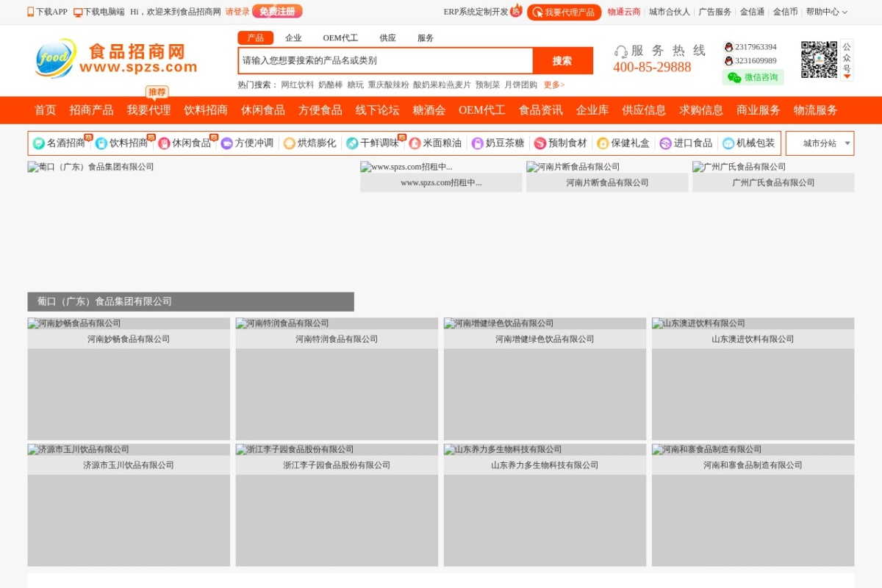Open 线下论坛 in main navigation
The height and width of the screenshot is (588, 882).
tap(378, 110)
